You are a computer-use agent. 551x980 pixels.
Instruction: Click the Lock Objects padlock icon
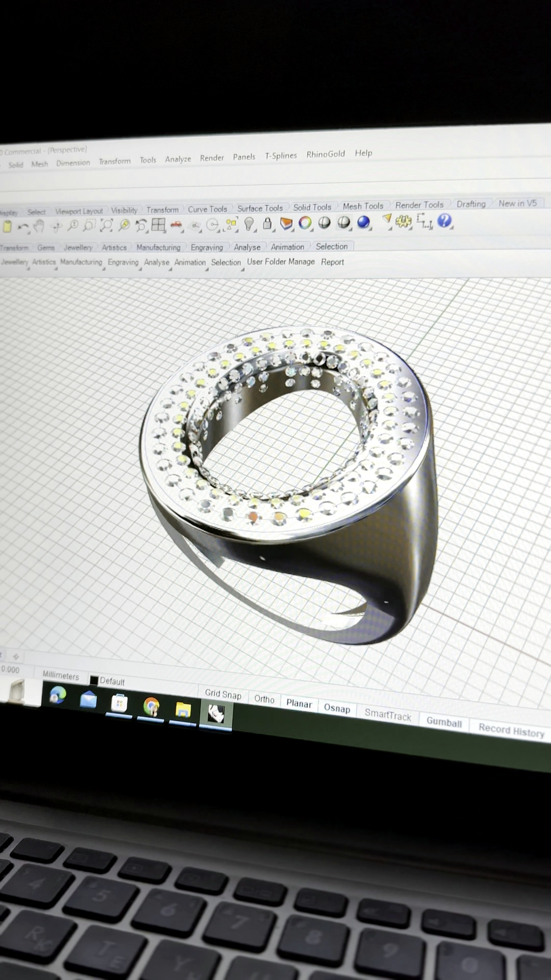pyautogui.click(x=267, y=223)
